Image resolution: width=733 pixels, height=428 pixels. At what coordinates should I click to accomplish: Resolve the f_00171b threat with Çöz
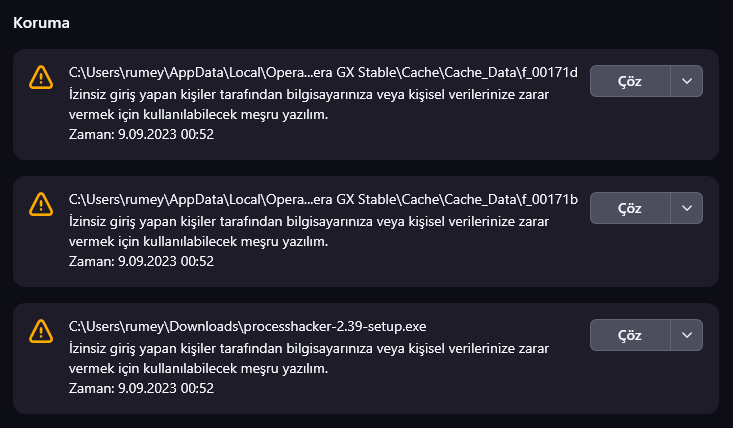point(630,208)
